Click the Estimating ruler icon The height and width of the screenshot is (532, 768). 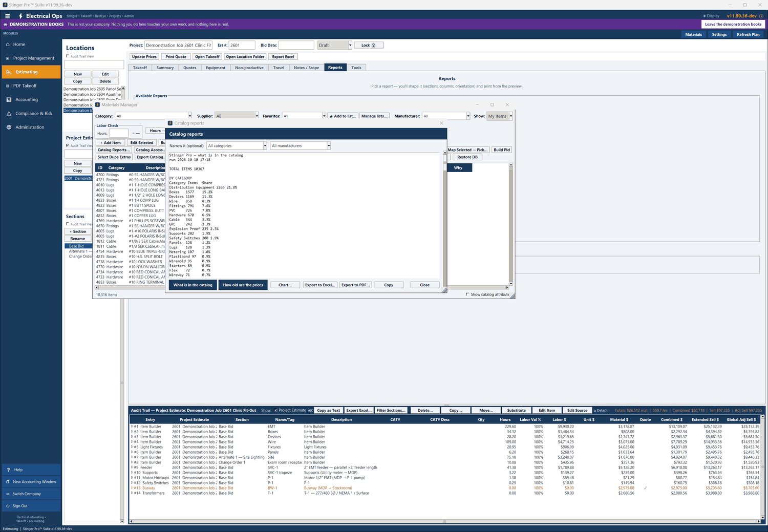[x=9, y=72]
